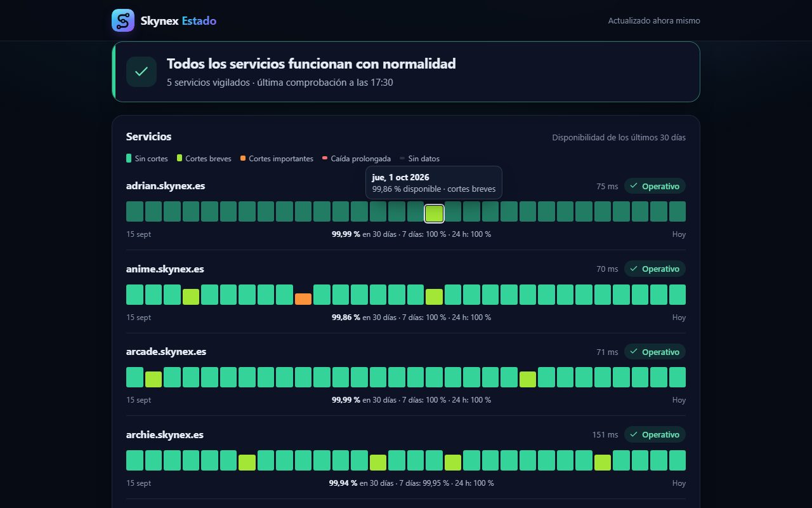Click the first day bar of adrian.skynex.es
The height and width of the screenshot is (508, 812).
pyautogui.click(x=134, y=211)
